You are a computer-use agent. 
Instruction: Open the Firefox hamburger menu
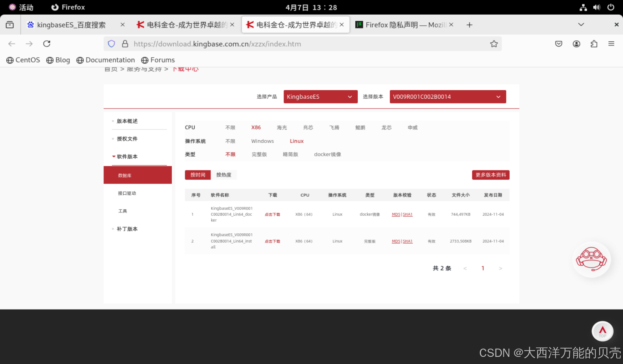[611, 44]
